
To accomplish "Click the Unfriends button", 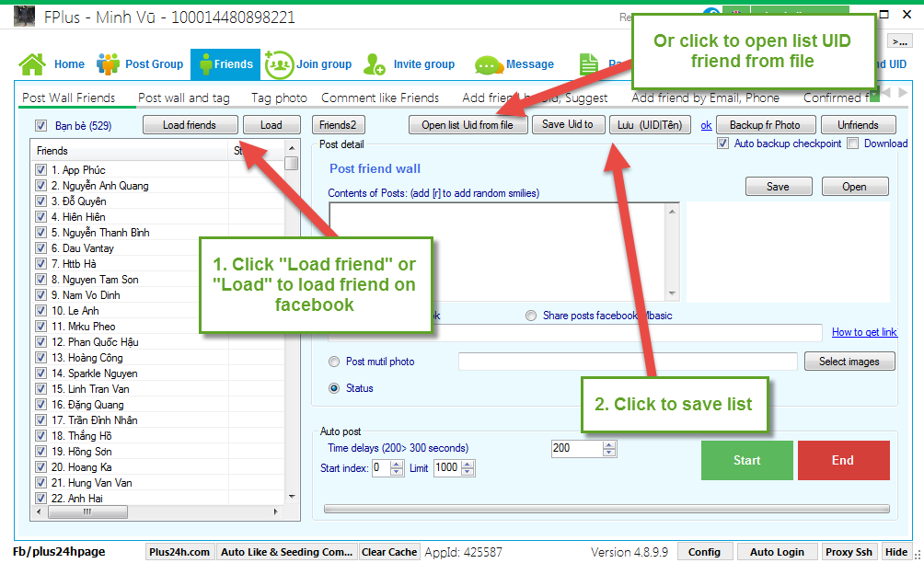I will click(x=859, y=125).
